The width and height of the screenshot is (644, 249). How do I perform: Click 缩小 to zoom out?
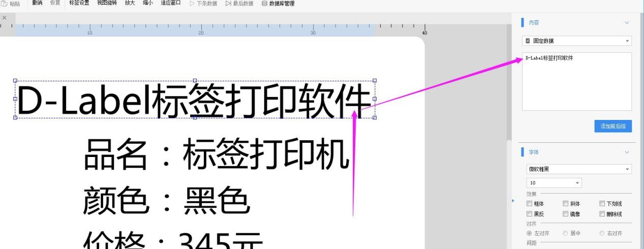click(x=148, y=3)
